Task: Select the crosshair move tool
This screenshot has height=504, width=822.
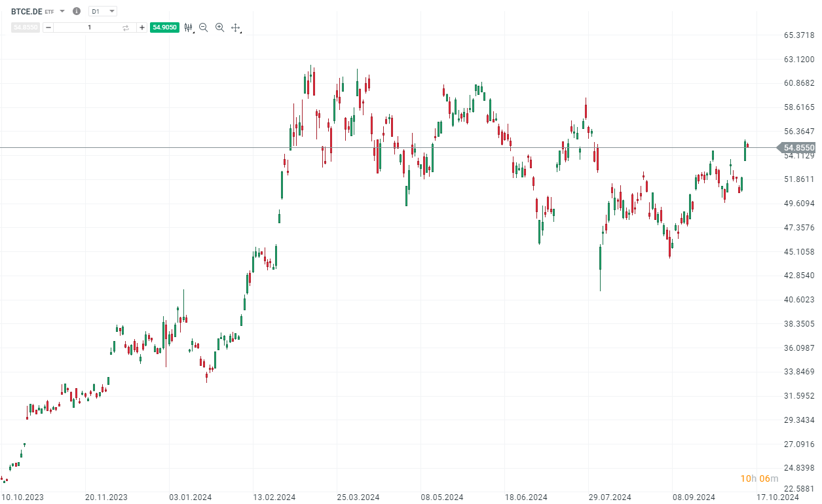Action: point(236,27)
